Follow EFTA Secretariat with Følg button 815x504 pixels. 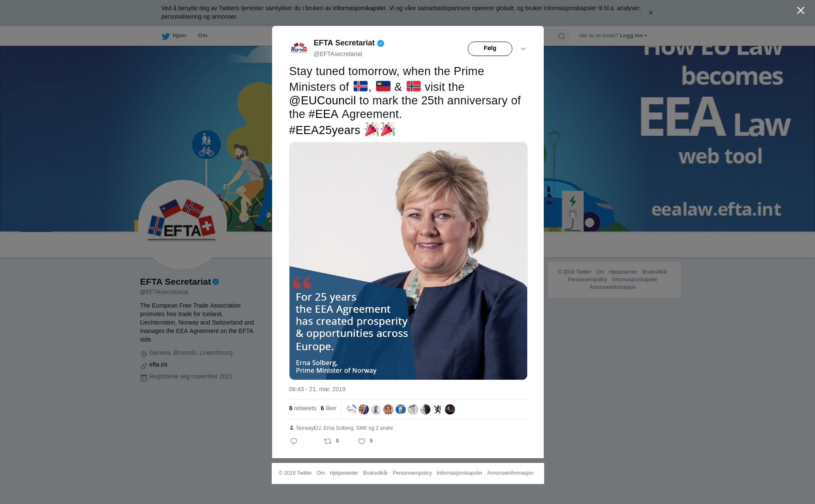click(490, 49)
